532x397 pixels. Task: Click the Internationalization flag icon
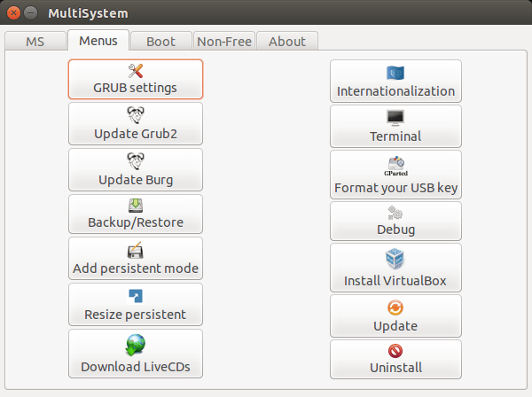coord(395,73)
